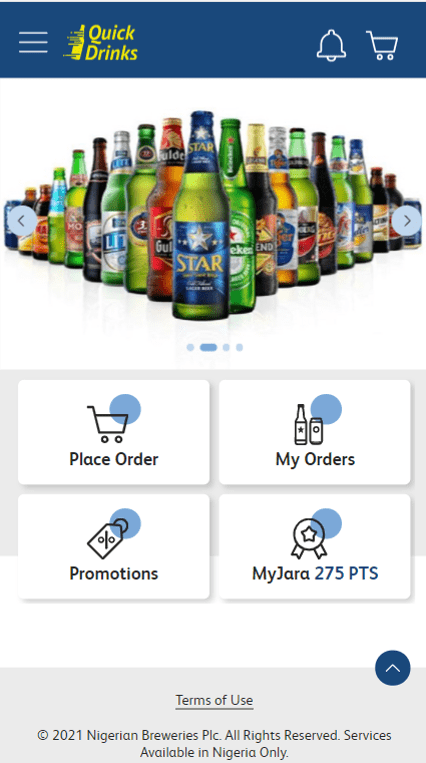Viewport: 426px width, 763px height.
Task: Show next carousel slide
Action: (407, 220)
